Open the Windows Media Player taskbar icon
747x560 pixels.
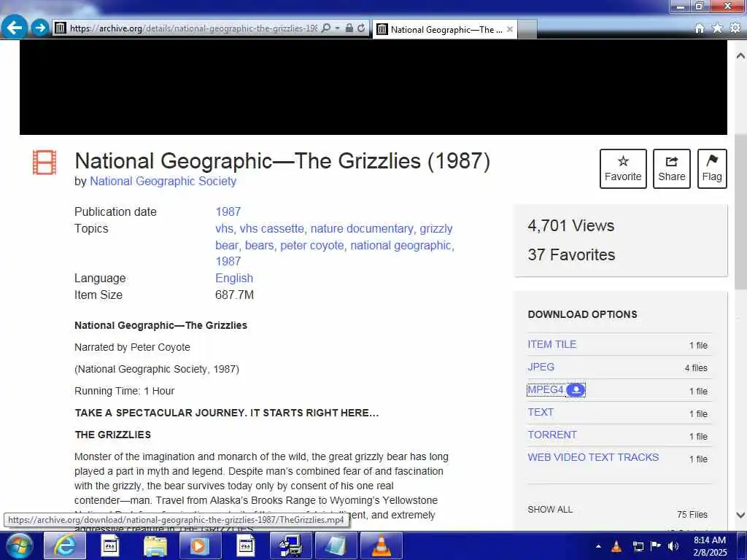coord(200,545)
